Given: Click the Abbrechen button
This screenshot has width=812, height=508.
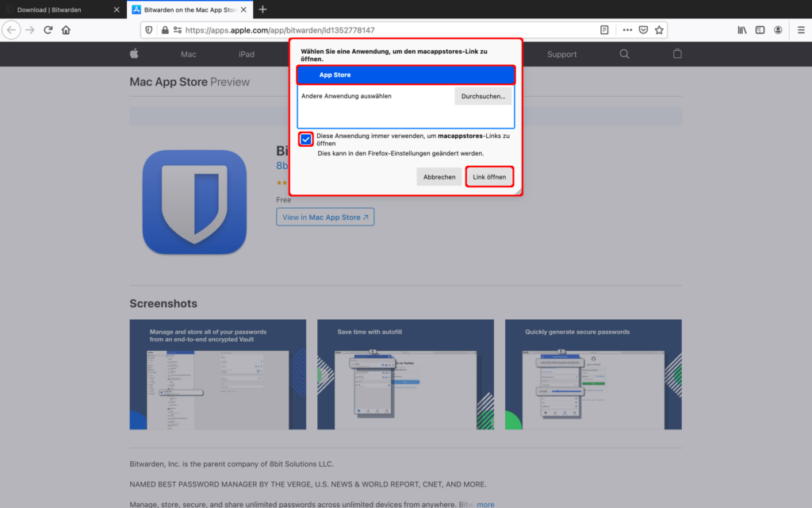Looking at the screenshot, I should [x=439, y=177].
